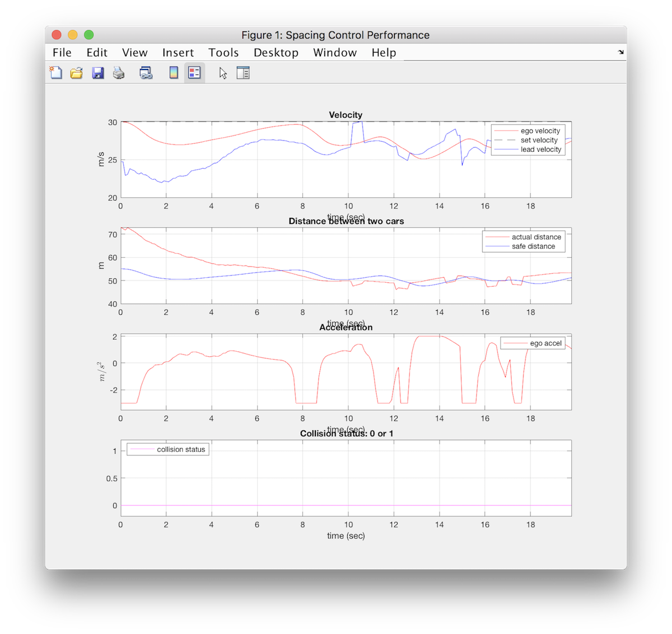This screenshot has height=634, width=672.
Task: Print the figure via the printer icon
Action: click(x=119, y=73)
